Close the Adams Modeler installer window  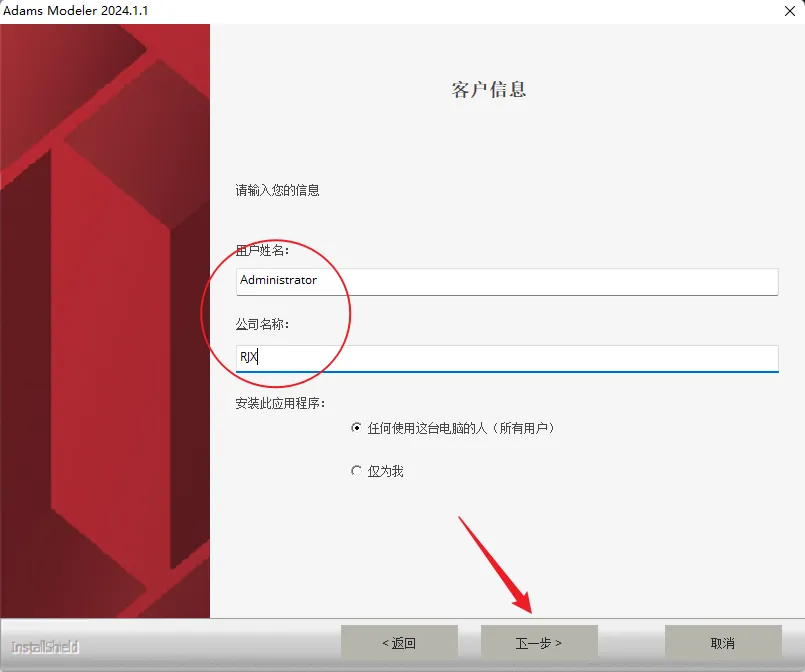pyautogui.click(x=790, y=11)
